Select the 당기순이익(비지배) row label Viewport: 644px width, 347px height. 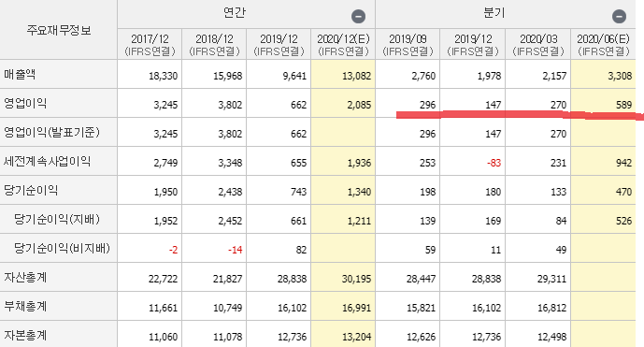point(62,249)
